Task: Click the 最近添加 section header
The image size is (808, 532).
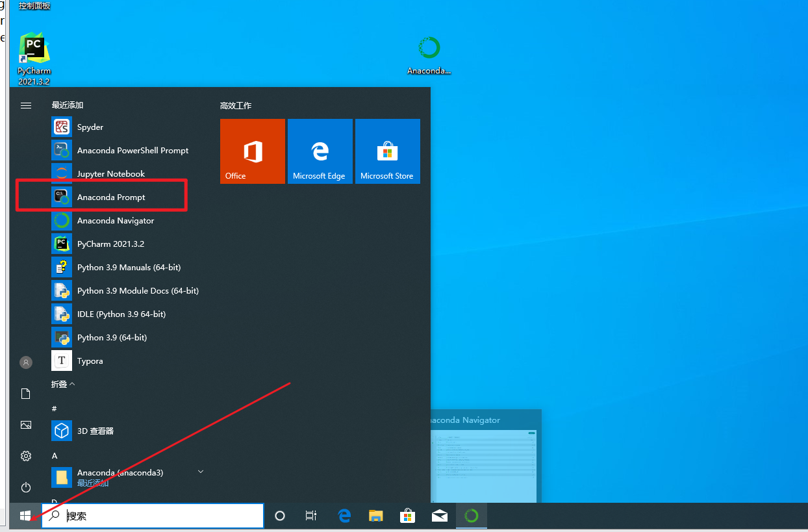Action: [x=68, y=105]
